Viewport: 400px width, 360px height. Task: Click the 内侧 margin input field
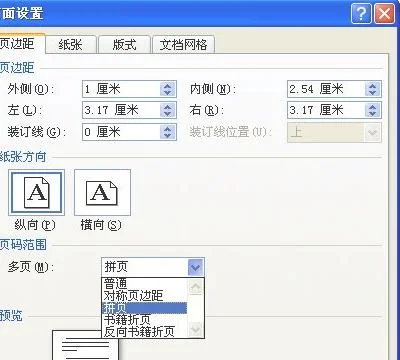coord(326,89)
